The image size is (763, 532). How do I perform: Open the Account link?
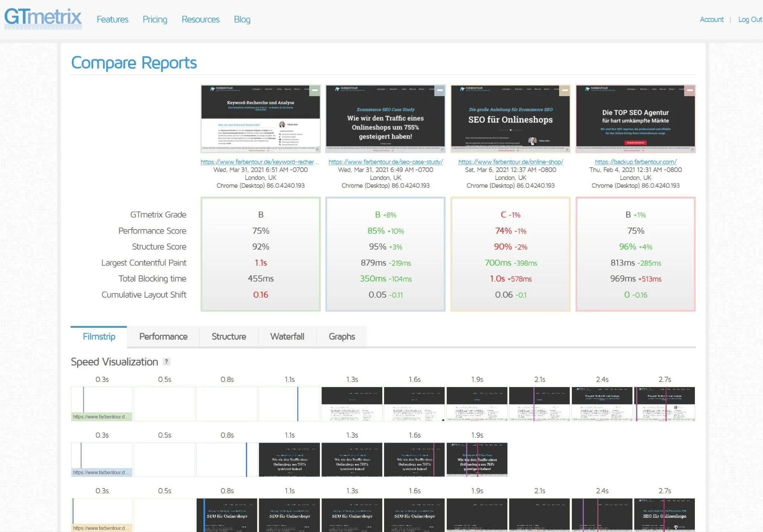pyautogui.click(x=712, y=19)
